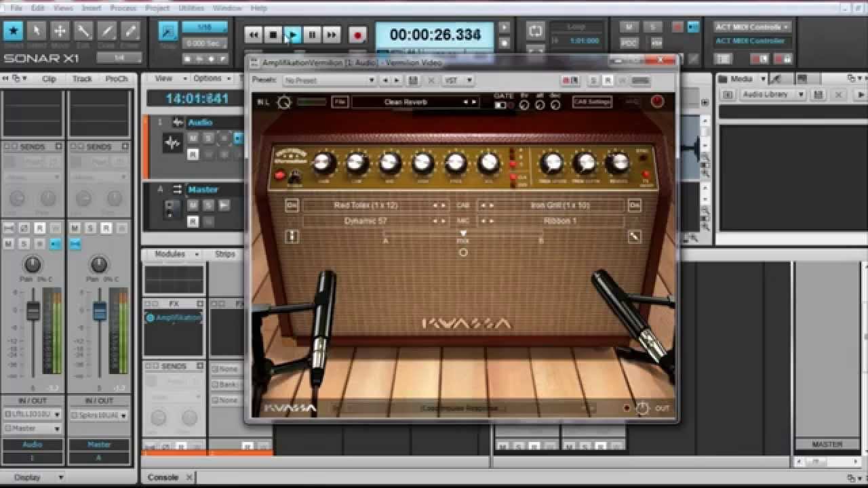868x488 pixels.
Task: Open the Process menu
Action: [x=123, y=8]
